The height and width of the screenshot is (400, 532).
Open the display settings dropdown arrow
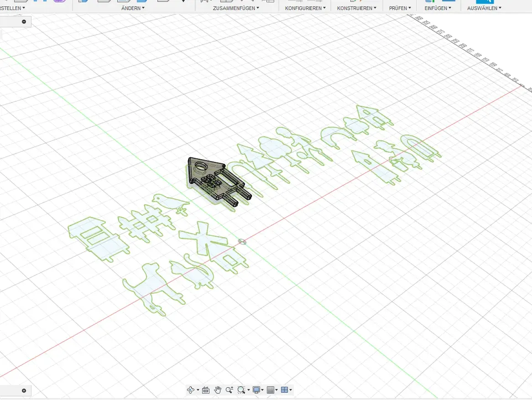[263, 390]
